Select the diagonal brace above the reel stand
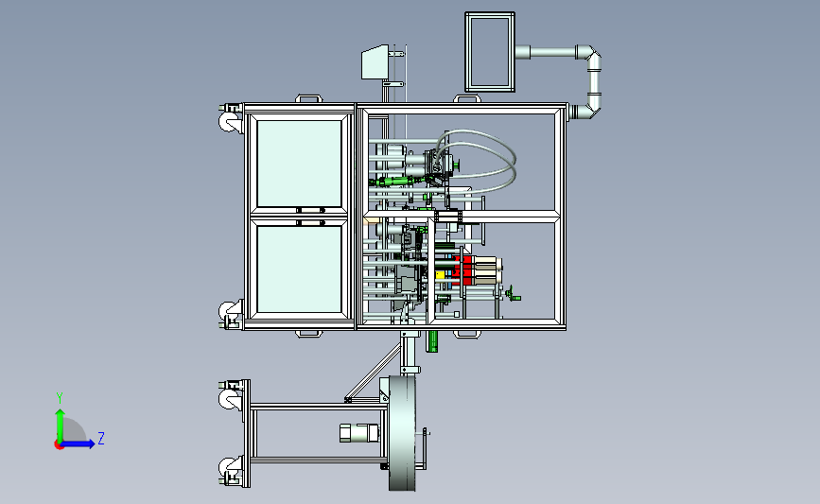 click(373, 374)
